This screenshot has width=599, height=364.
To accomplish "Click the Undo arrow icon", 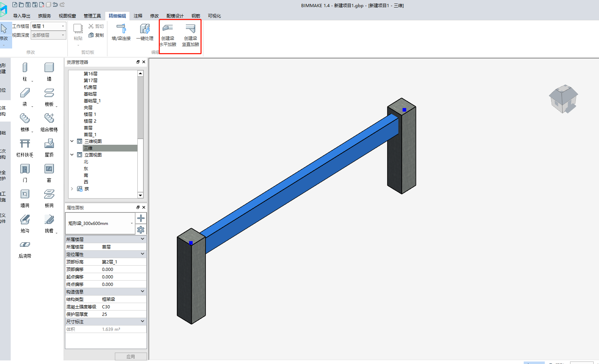I will tap(55, 5).
